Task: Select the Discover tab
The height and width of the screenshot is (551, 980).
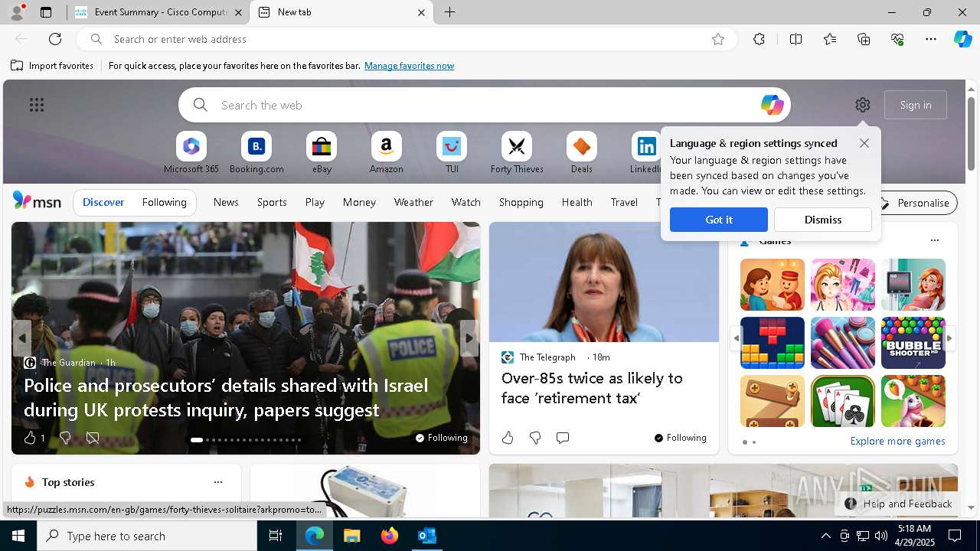Action: coord(103,202)
